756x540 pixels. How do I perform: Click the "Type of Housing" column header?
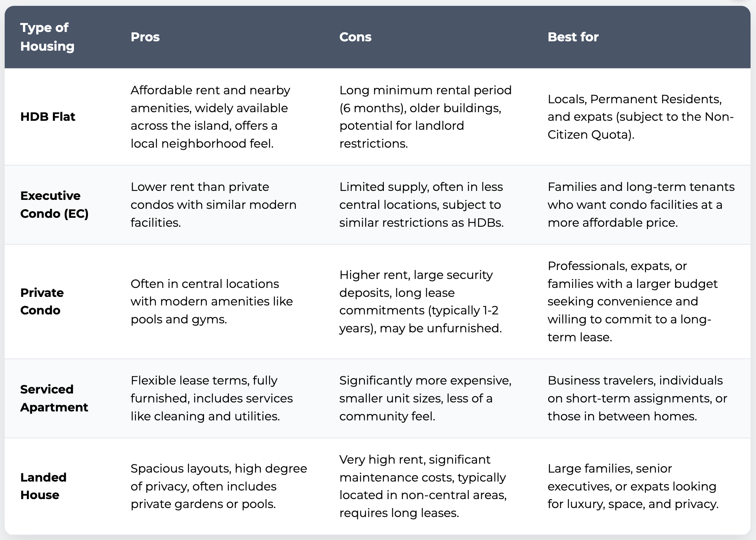47,37
